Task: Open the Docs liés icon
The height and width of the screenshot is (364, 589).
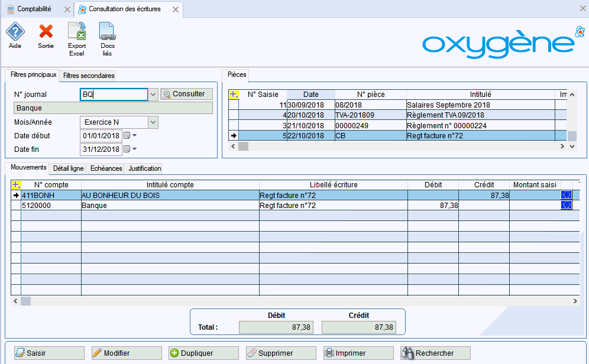Action: pyautogui.click(x=107, y=31)
